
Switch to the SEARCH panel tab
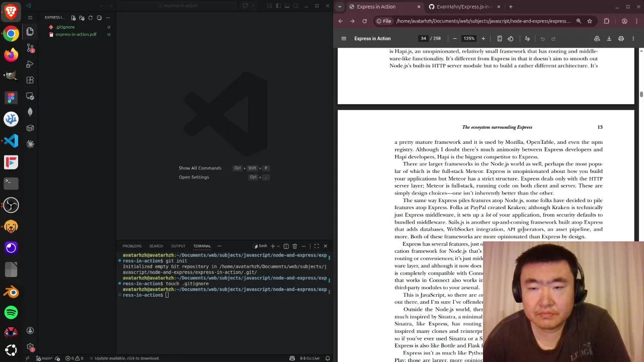point(156,246)
